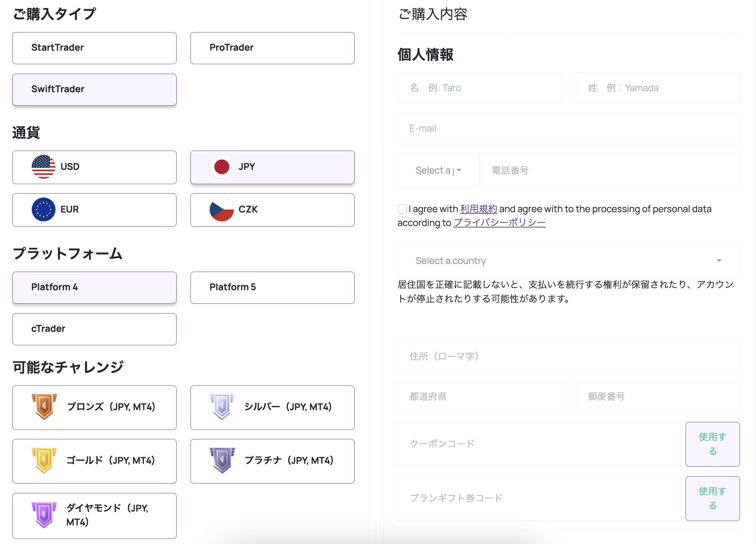Click the USA flag icon for USD
The height and width of the screenshot is (544, 756).
43,167
